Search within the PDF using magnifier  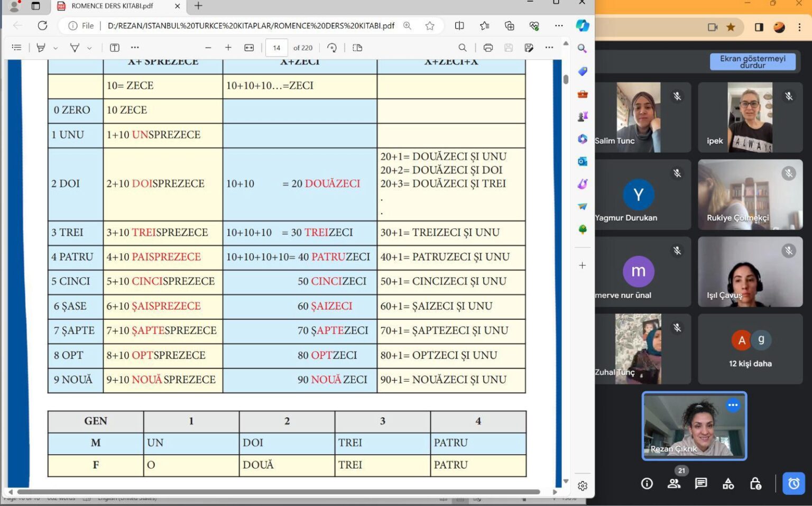point(463,48)
